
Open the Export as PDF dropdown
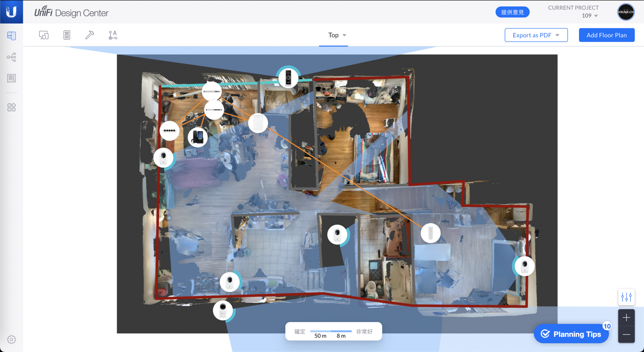pyautogui.click(x=536, y=35)
